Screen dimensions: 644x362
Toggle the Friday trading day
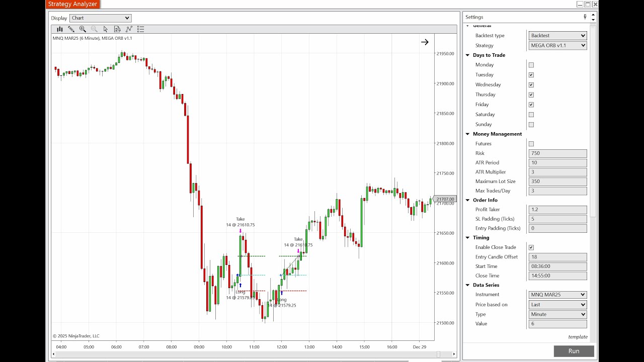pyautogui.click(x=531, y=105)
